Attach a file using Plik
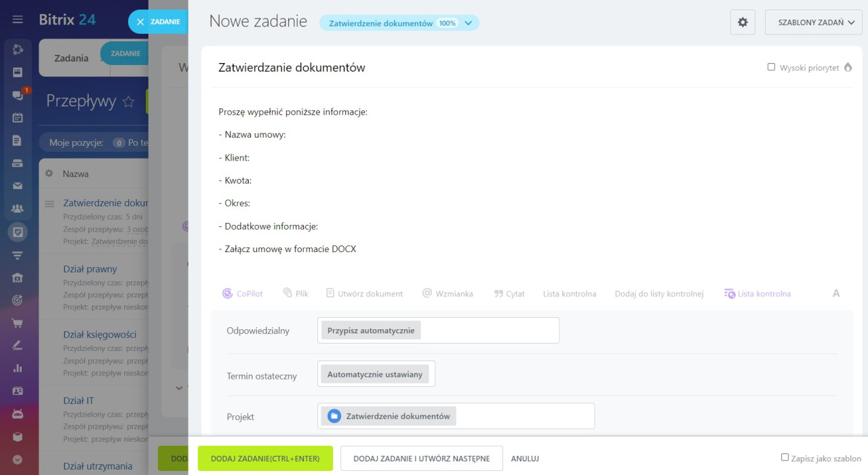 [296, 293]
